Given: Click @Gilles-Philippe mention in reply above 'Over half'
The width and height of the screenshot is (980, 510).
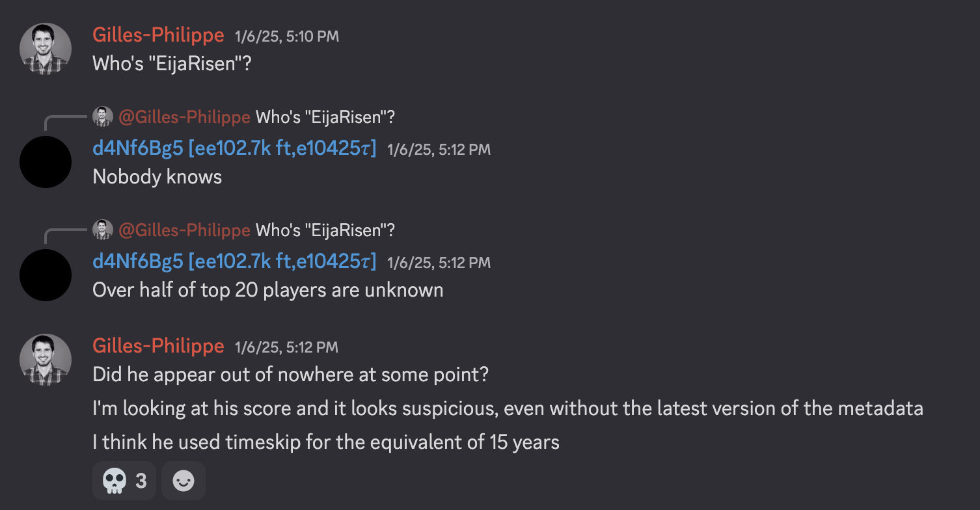Looking at the screenshot, I should pyautogui.click(x=184, y=230).
